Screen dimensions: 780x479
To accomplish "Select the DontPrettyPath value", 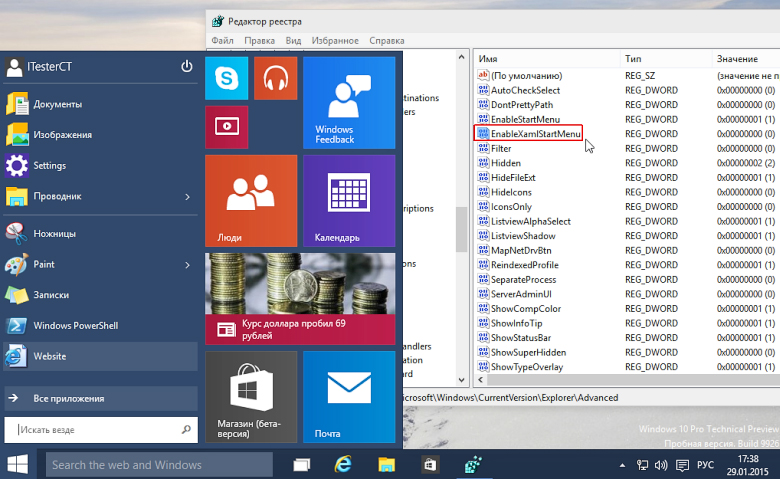I will coord(521,104).
